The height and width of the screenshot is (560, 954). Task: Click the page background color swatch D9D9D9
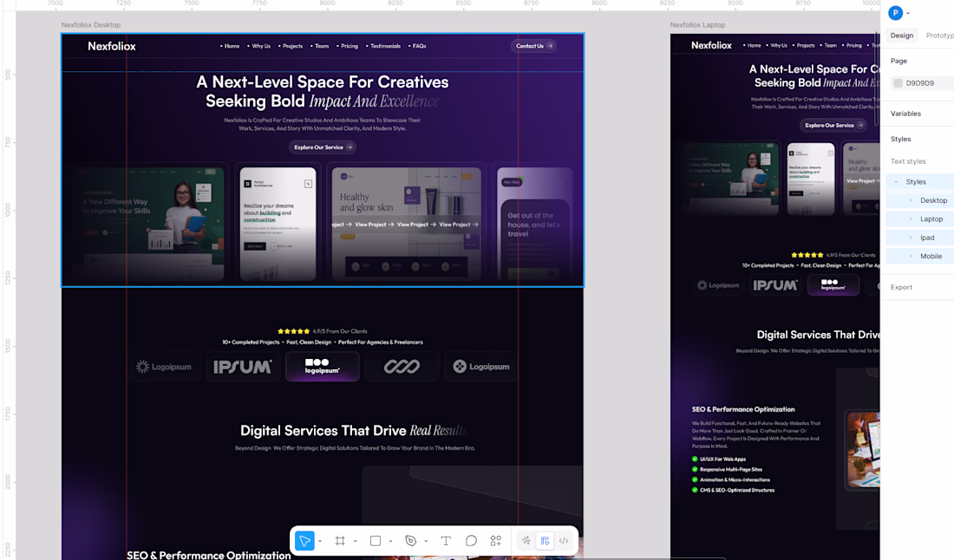pos(898,83)
